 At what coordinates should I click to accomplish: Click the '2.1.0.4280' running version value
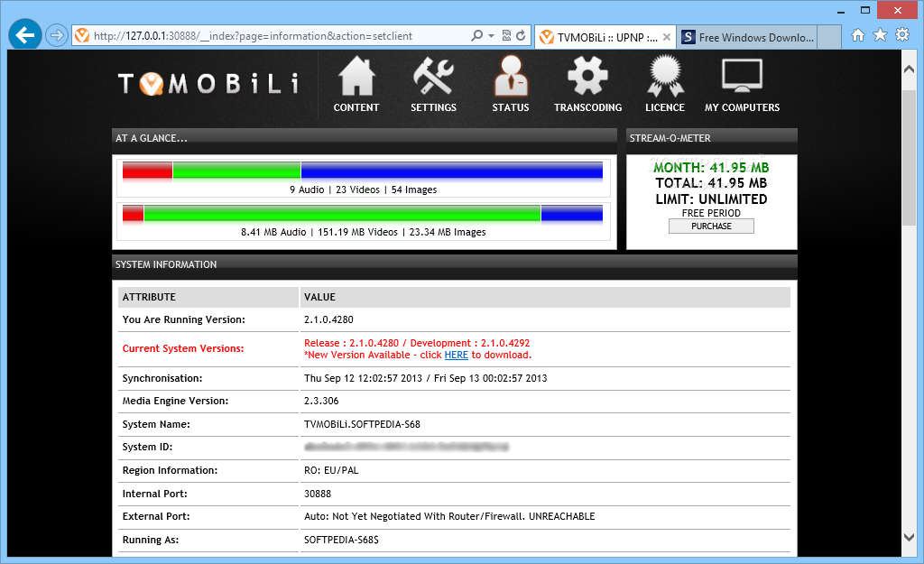328,320
